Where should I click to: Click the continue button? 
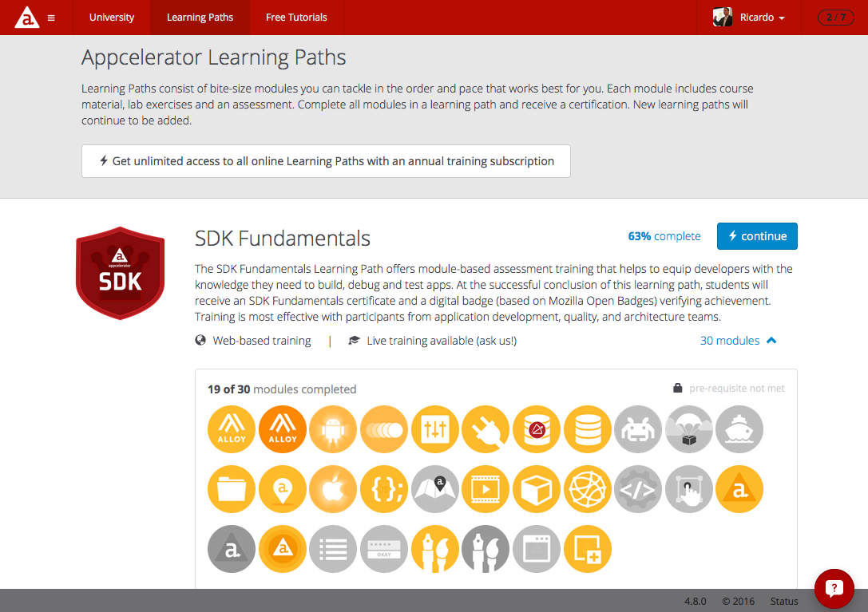click(757, 236)
